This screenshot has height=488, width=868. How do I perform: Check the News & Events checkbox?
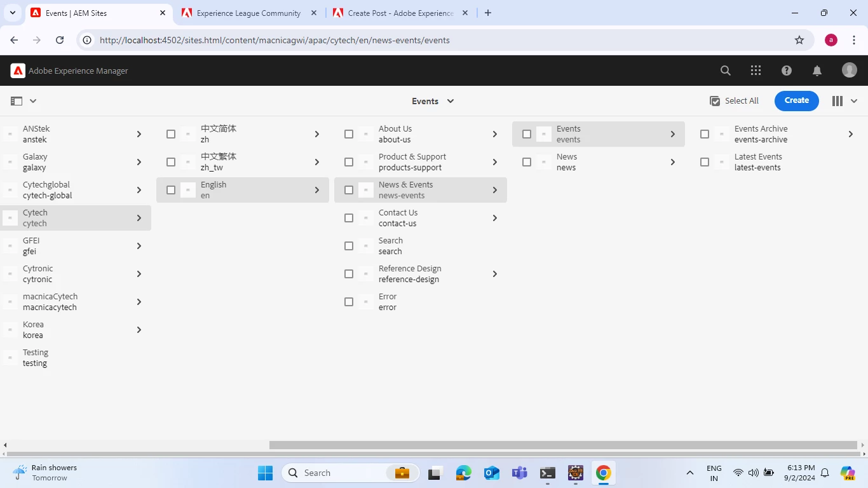tap(349, 190)
